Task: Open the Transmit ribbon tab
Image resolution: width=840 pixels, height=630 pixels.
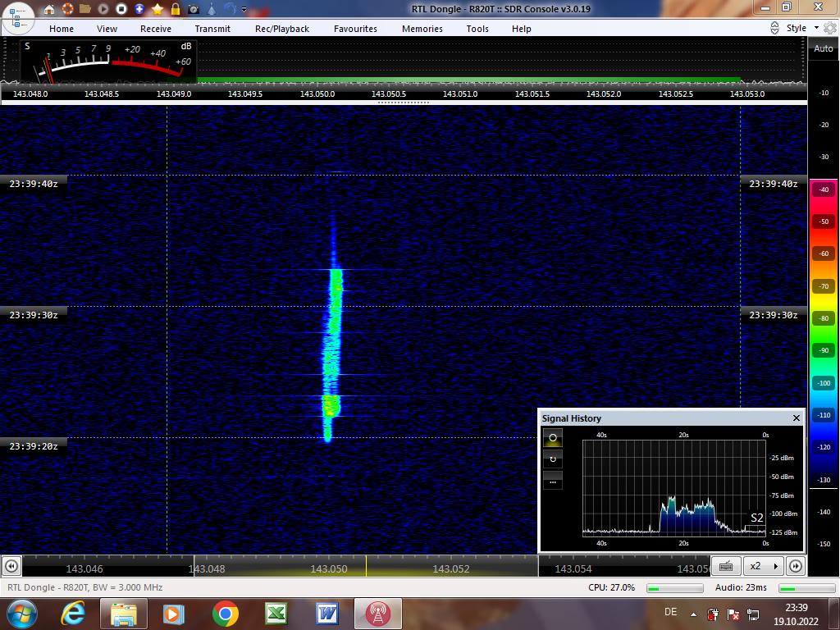Action: (212, 29)
